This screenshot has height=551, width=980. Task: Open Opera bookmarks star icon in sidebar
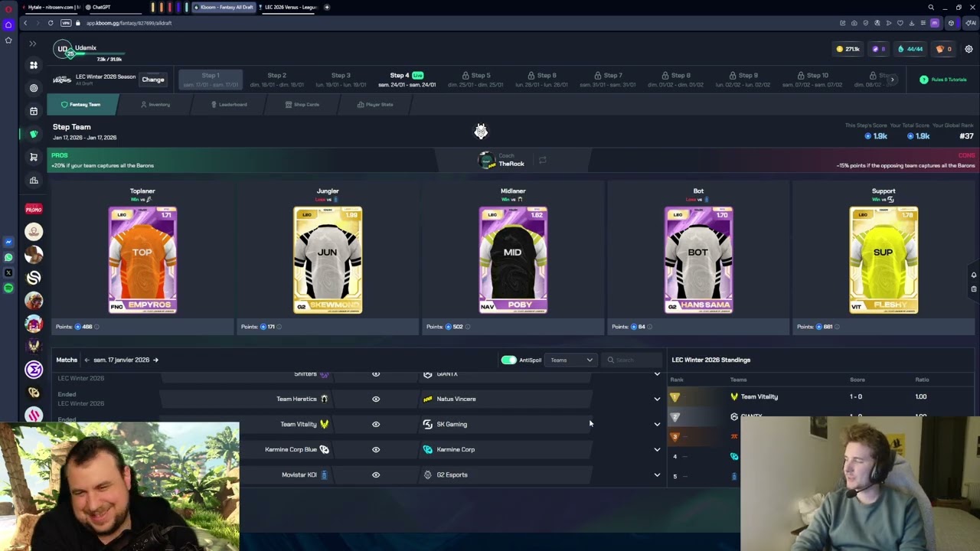pos(8,40)
